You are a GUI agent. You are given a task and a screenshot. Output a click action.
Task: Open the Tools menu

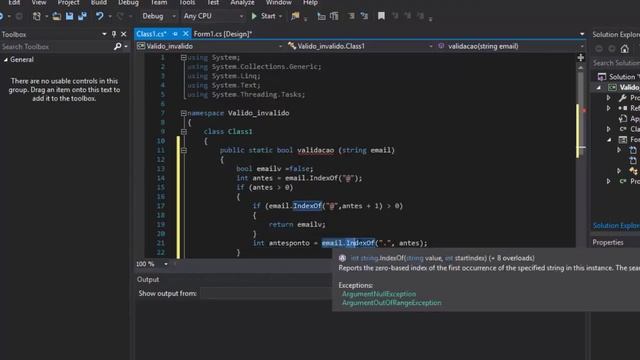coord(187,2)
